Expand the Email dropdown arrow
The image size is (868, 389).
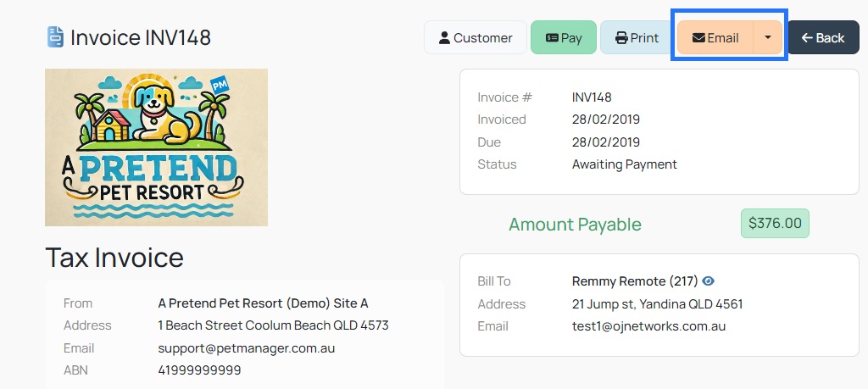coord(768,37)
